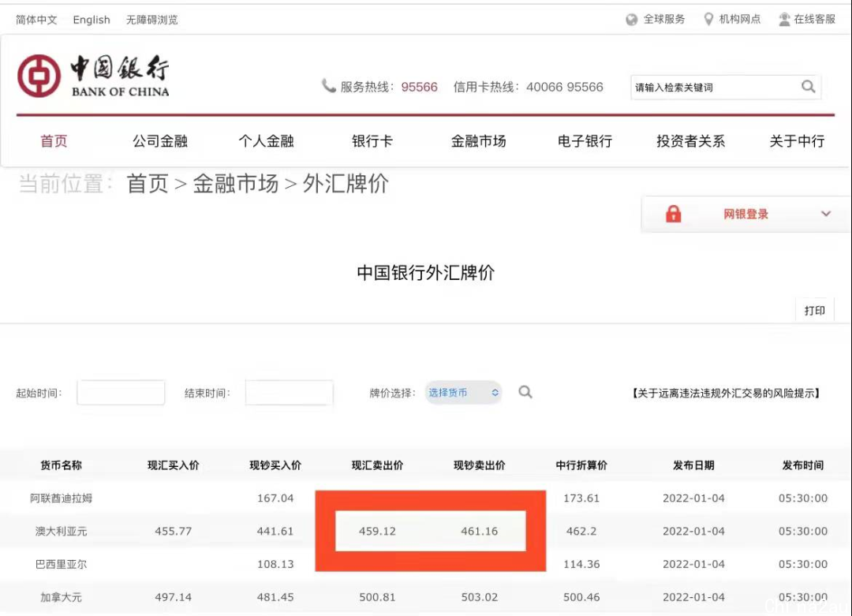Open the 全球服务 link
Viewport: 852px width, 616px height.
click(x=664, y=20)
